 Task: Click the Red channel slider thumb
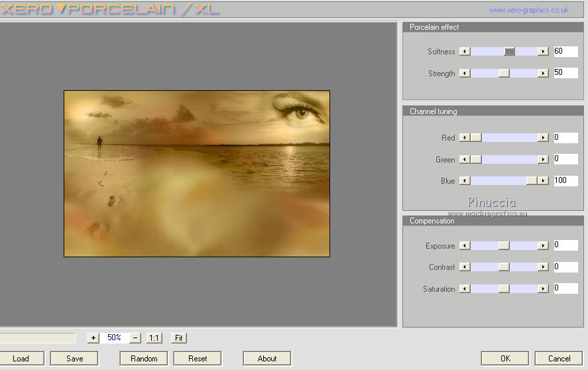[476, 138]
